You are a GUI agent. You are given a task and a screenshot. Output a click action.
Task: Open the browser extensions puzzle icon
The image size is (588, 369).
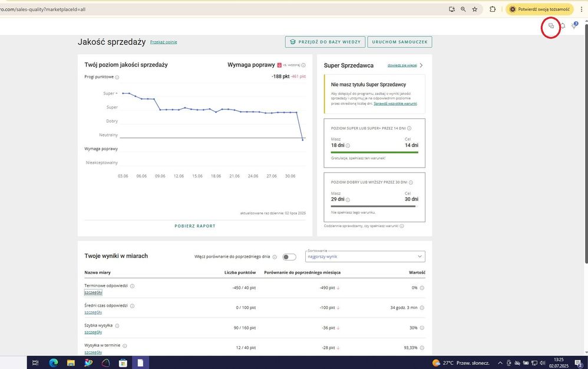click(493, 9)
